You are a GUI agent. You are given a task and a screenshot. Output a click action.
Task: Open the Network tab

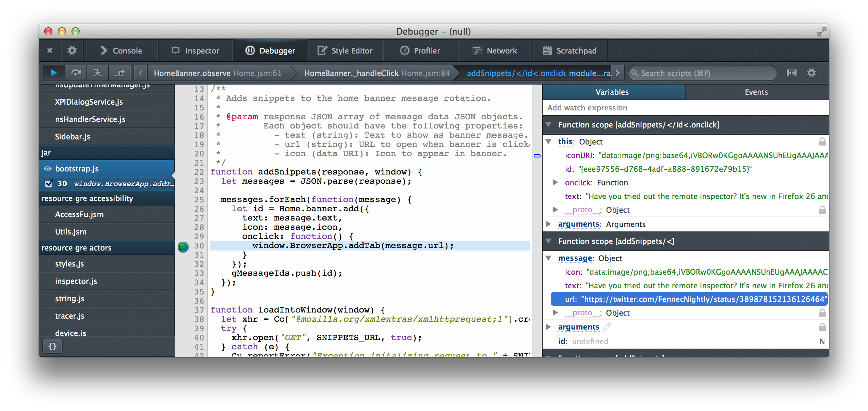point(495,51)
